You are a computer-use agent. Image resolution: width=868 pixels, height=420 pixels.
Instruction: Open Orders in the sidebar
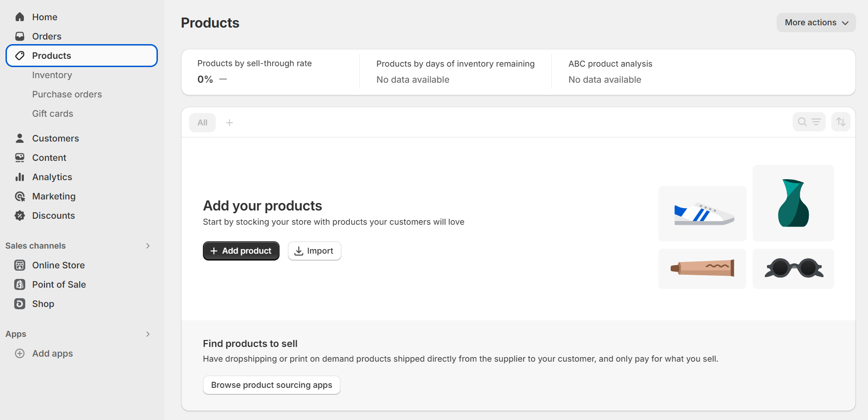pos(82,36)
